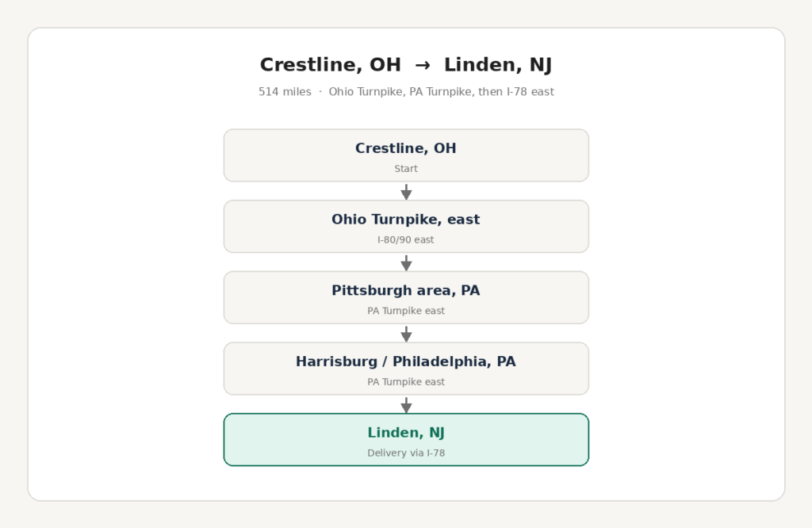Click the 'Start' label under Crestline

[x=406, y=169]
